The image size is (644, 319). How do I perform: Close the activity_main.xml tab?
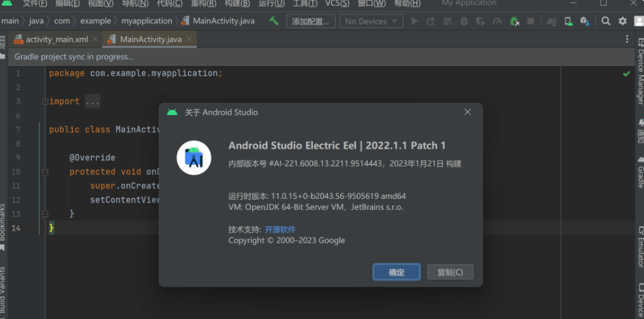pyautogui.click(x=95, y=39)
